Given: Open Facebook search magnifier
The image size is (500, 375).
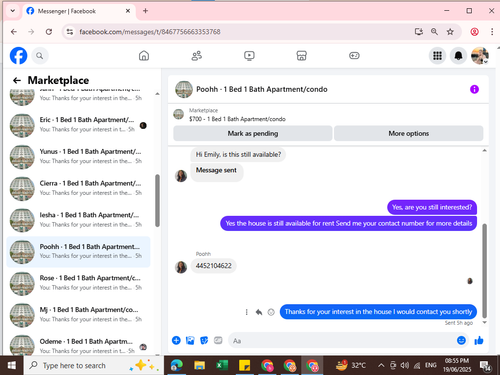Looking at the screenshot, I should (x=40, y=56).
